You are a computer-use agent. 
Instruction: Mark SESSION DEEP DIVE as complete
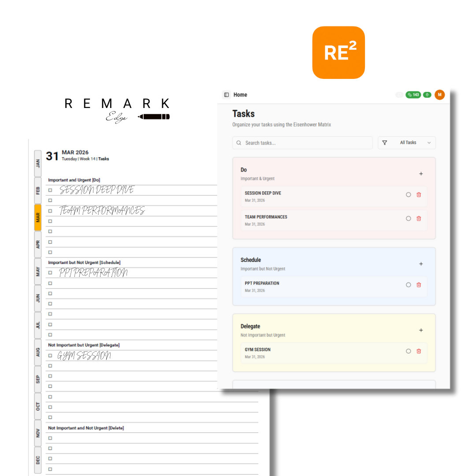pos(408,194)
